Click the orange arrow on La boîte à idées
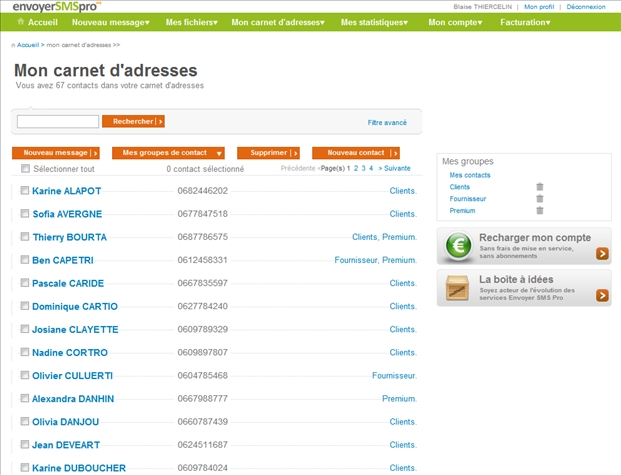This screenshot has height=475, width=621. pos(602,295)
